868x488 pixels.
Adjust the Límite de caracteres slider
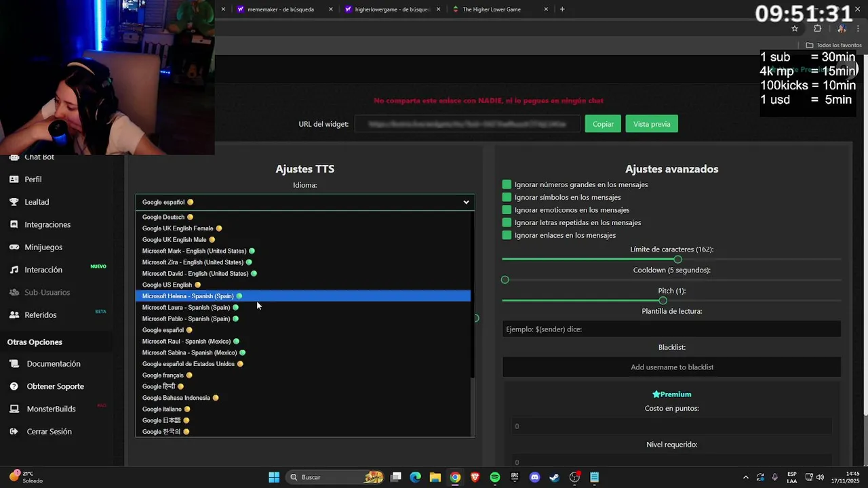tap(678, 260)
